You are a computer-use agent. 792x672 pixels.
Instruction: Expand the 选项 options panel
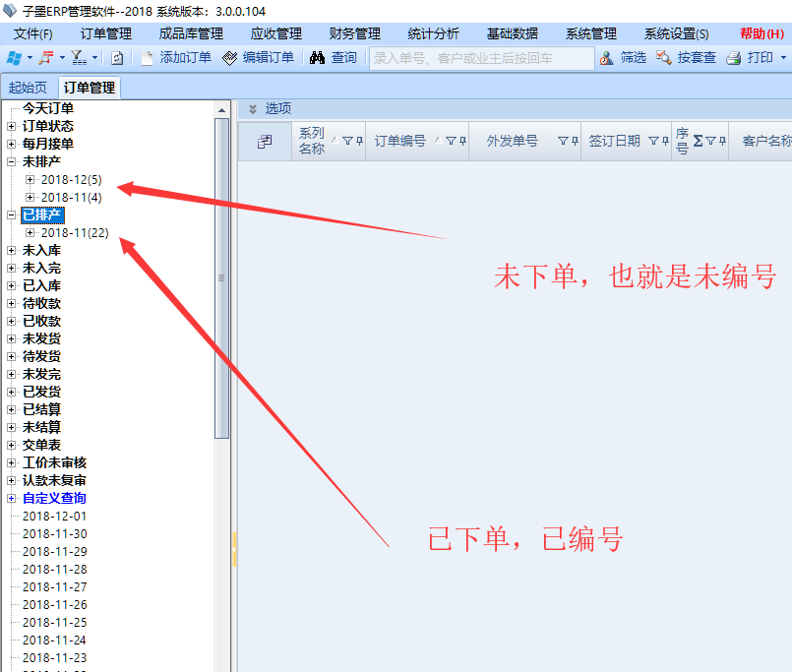tap(253, 109)
